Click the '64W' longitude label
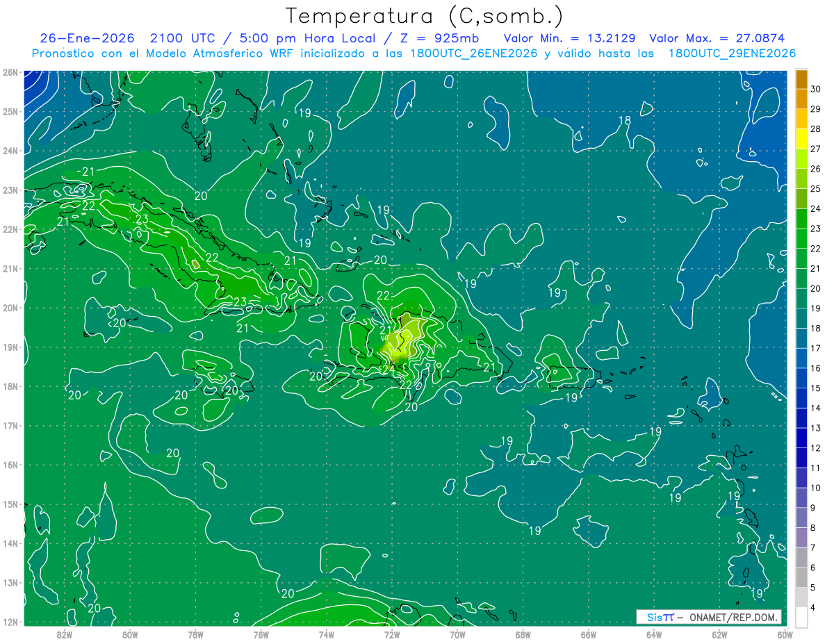This screenshot has width=834, height=644. pos(654,634)
